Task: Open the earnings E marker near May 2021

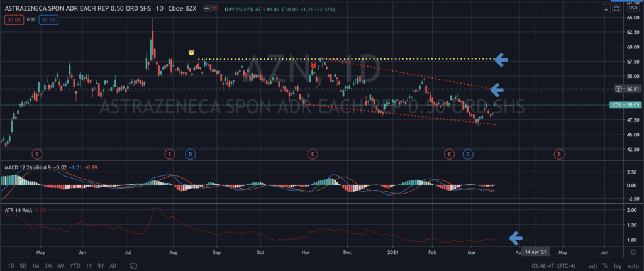Action: tap(559, 154)
